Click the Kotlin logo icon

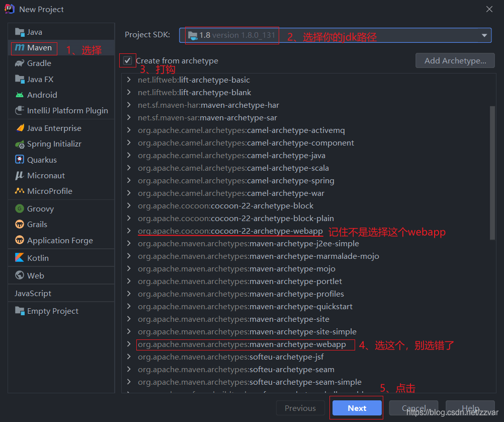click(19, 257)
